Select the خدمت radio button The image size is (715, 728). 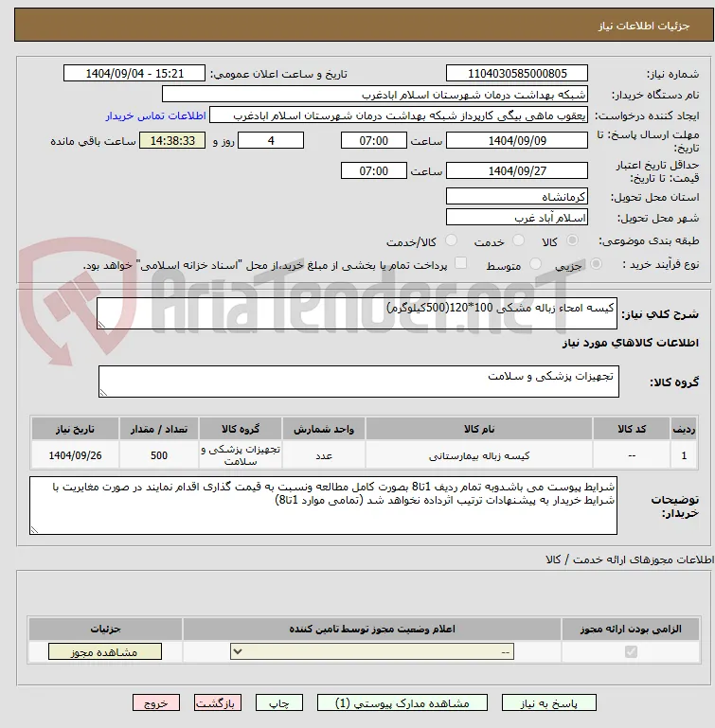coord(518,240)
